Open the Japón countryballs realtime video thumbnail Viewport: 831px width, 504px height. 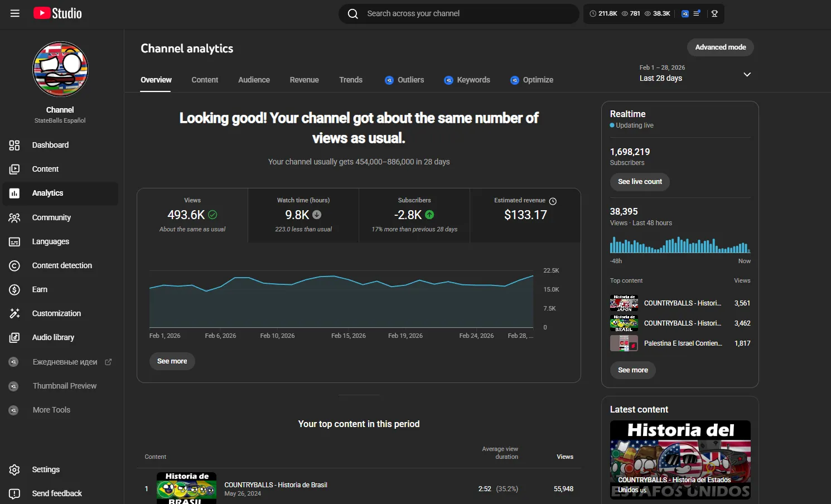[624, 303]
